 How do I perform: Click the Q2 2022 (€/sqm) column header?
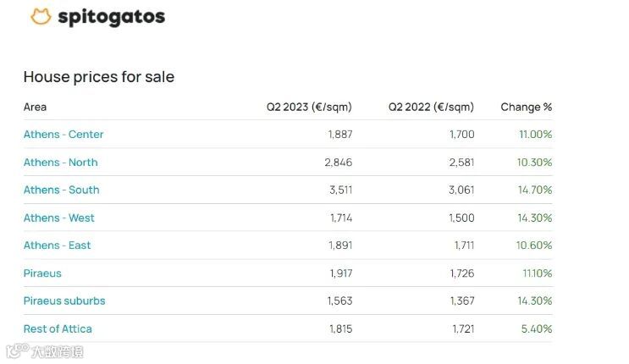pos(431,108)
